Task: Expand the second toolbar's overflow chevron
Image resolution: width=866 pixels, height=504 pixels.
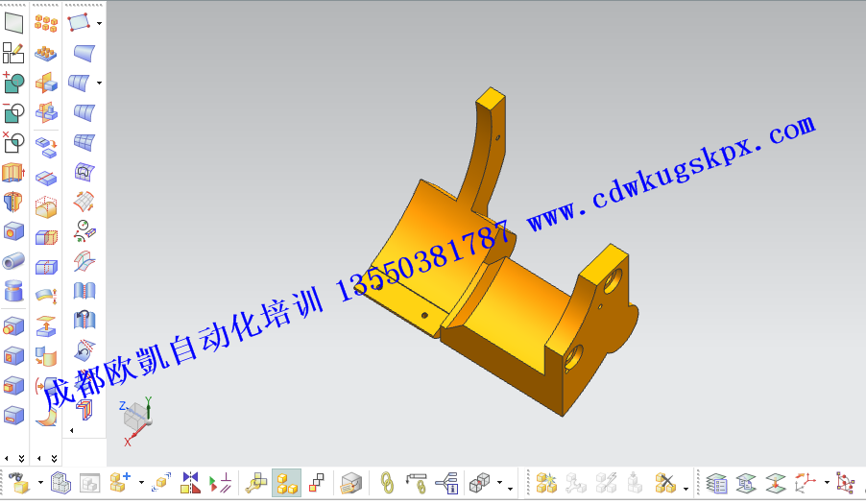Action: tap(54, 458)
